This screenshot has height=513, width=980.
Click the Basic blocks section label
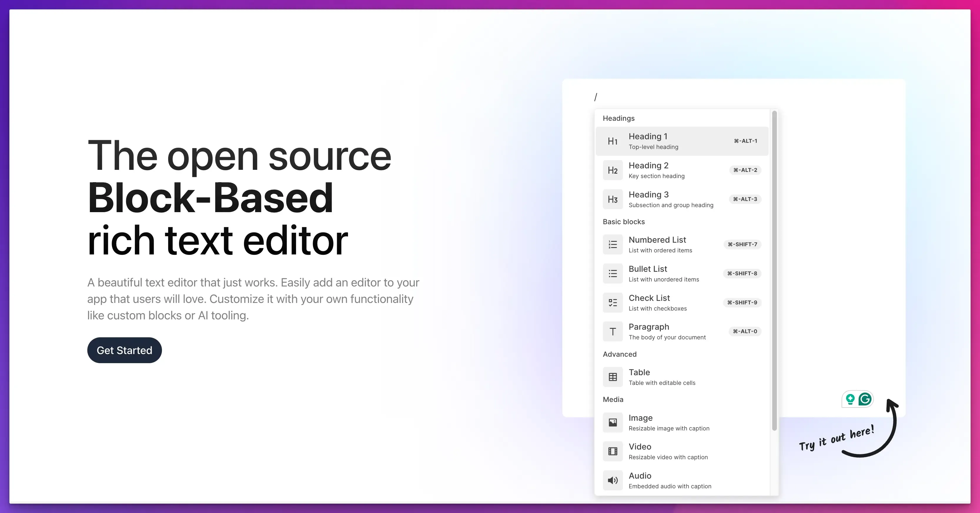tap(623, 222)
